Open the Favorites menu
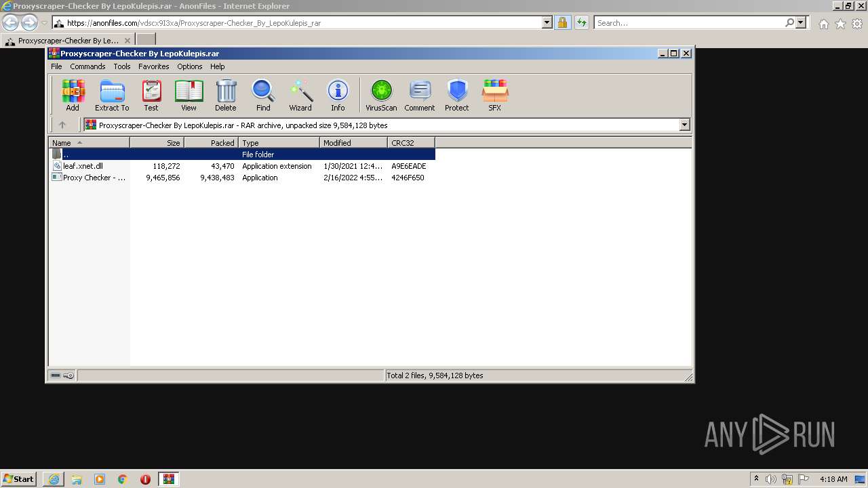Screen dimensions: 868x488 [x=154, y=66]
